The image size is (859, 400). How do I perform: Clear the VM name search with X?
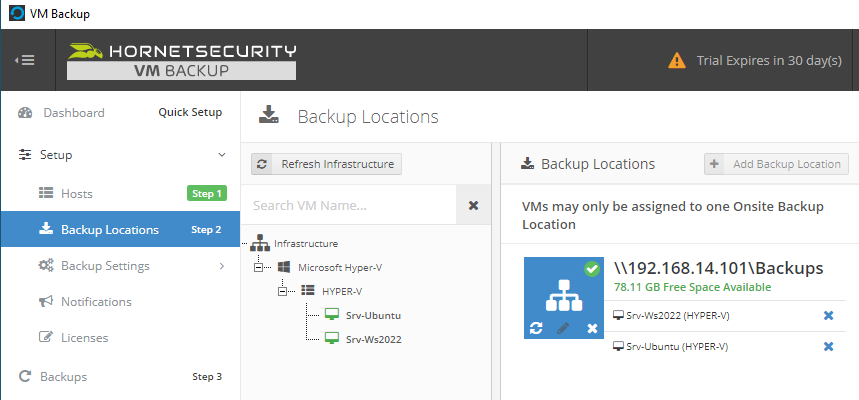click(x=473, y=205)
